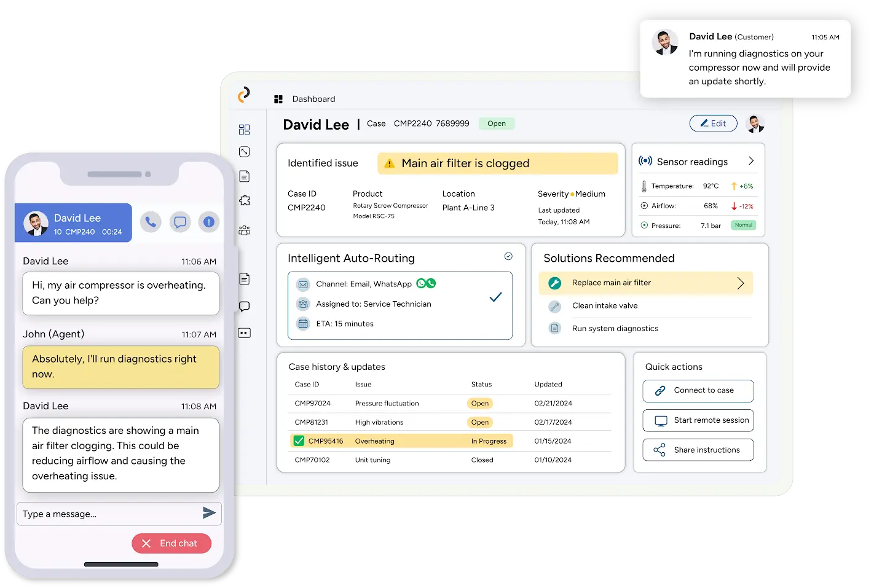Select the Run system diagnostics solution
874x588 pixels.
point(615,329)
